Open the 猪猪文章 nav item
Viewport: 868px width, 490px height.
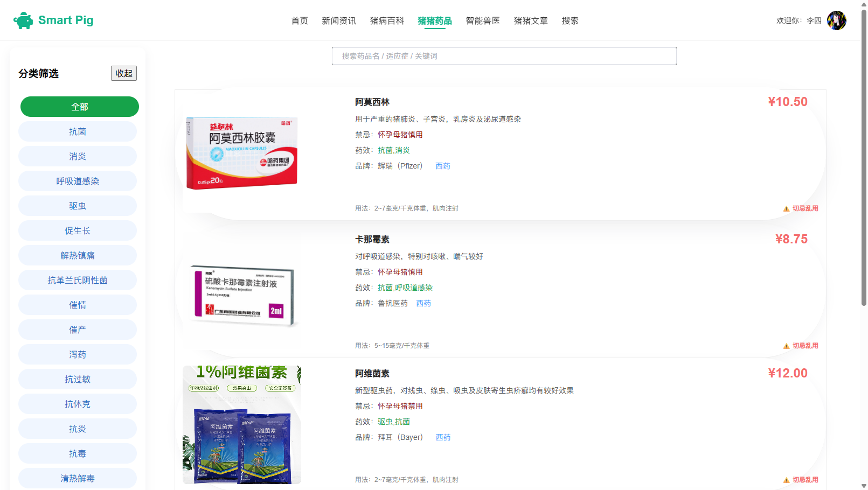531,20
